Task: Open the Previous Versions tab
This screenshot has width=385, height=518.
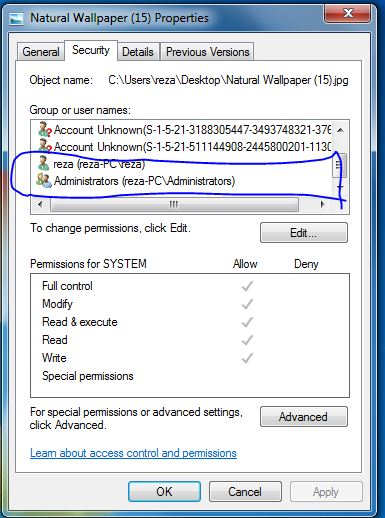Action: tap(207, 52)
